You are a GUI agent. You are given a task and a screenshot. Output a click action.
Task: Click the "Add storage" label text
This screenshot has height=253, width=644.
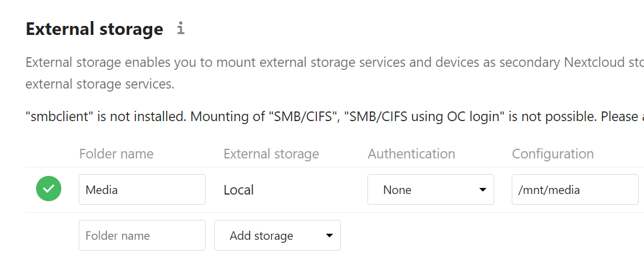pos(261,236)
